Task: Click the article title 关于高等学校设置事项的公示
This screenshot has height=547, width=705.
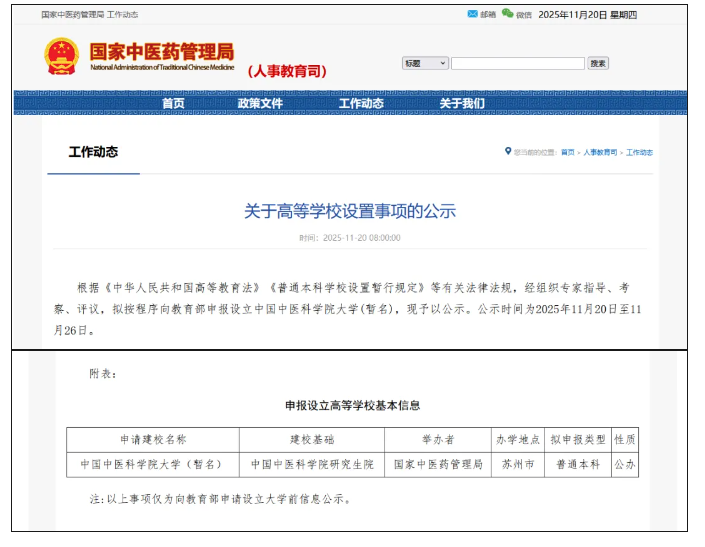Action: (350, 211)
